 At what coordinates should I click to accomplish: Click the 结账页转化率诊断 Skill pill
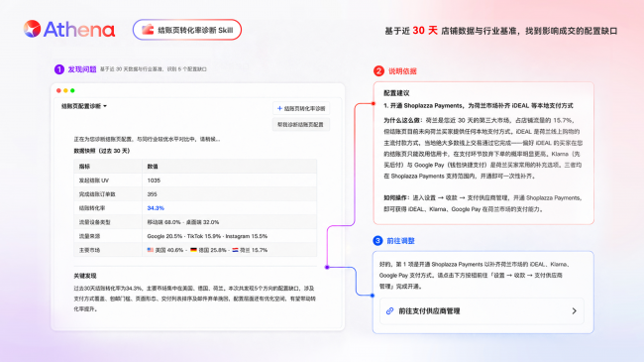click(187, 30)
